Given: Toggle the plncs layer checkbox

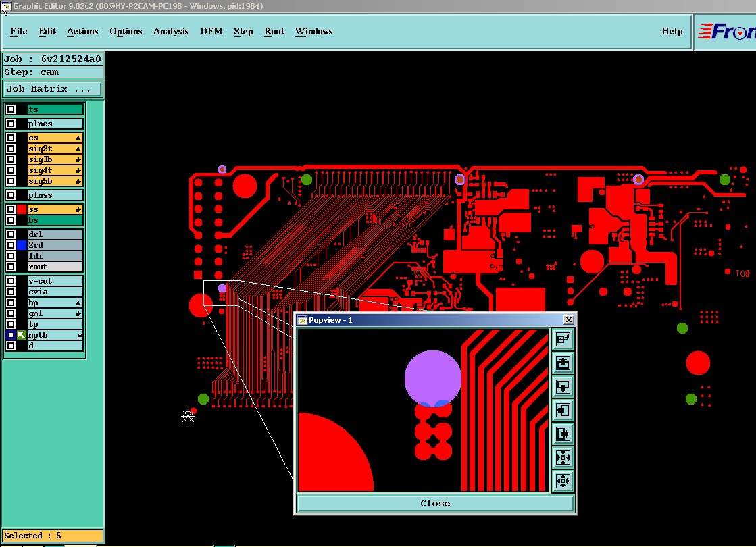Looking at the screenshot, I should [x=11, y=124].
